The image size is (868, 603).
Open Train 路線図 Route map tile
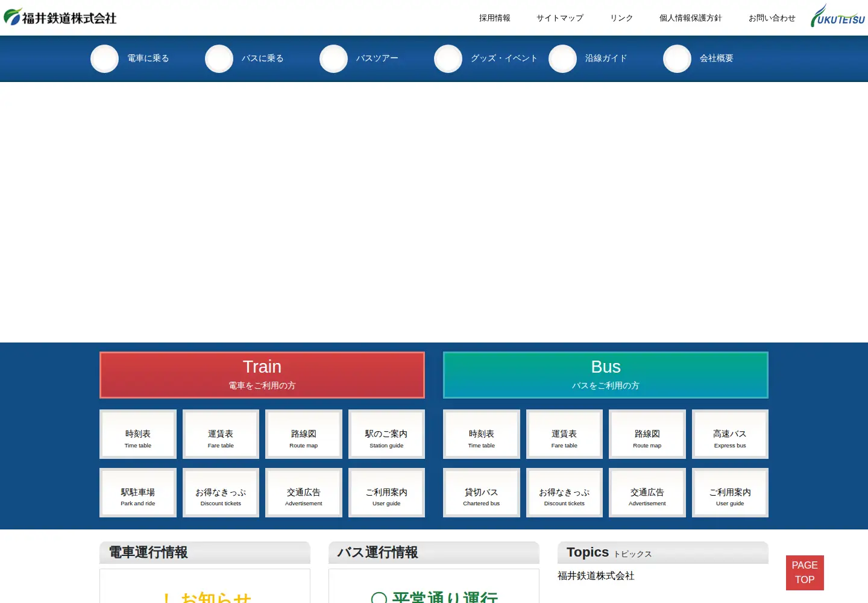304,434
